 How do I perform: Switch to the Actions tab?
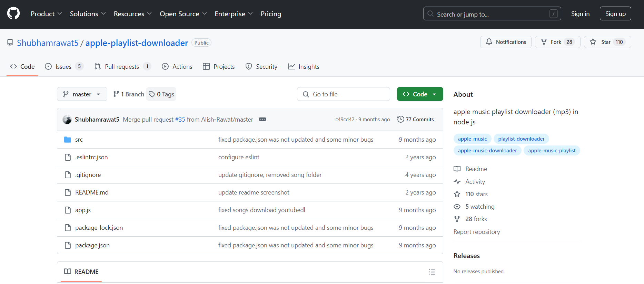pyautogui.click(x=177, y=67)
